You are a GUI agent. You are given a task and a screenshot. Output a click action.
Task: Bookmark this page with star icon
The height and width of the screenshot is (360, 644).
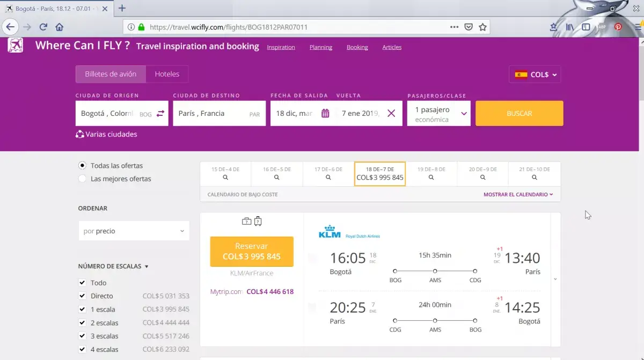482,27
